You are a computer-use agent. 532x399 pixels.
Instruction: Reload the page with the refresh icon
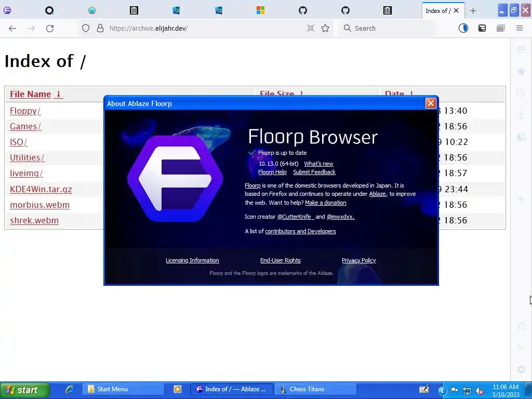point(50,29)
